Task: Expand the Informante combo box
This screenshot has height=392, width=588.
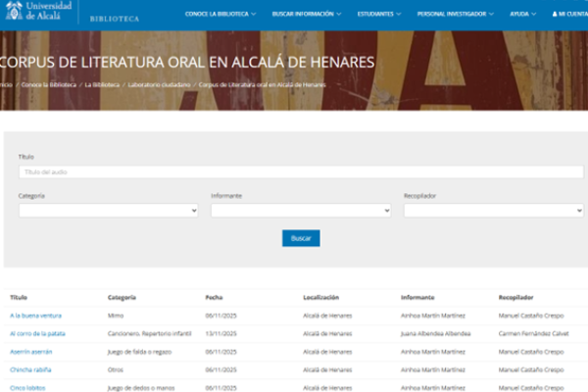Action: pyautogui.click(x=300, y=210)
